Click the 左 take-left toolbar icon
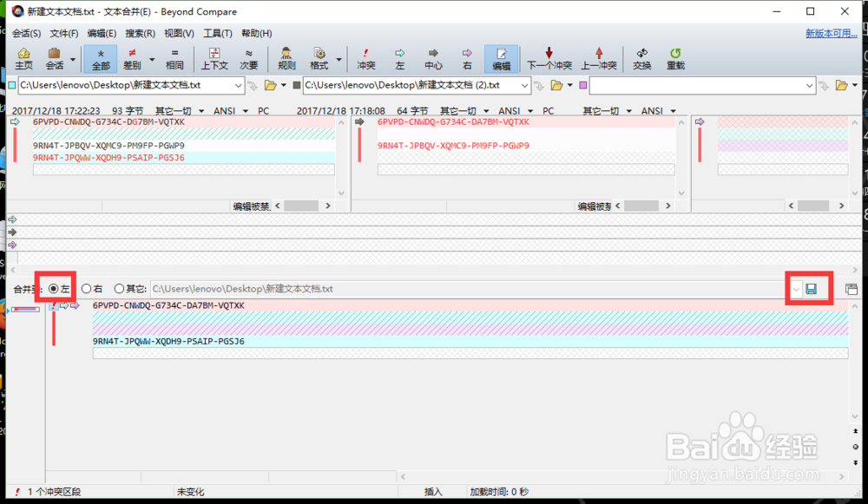The height and width of the screenshot is (504, 868). [x=399, y=59]
